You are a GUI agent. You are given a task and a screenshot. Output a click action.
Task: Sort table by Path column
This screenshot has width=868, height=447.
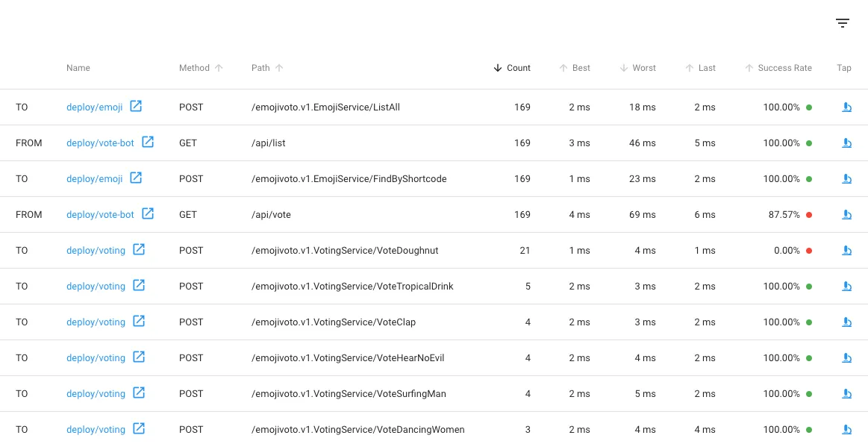tap(260, 68)
